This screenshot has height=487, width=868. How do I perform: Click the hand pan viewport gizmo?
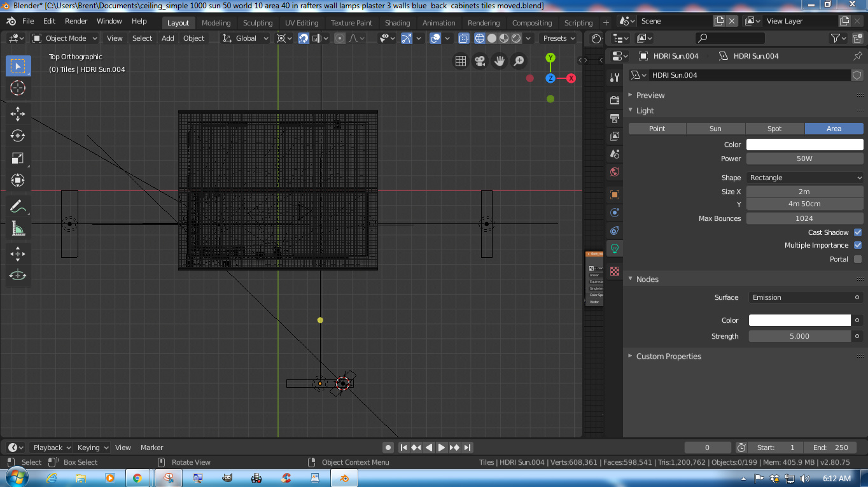point(500,61)
